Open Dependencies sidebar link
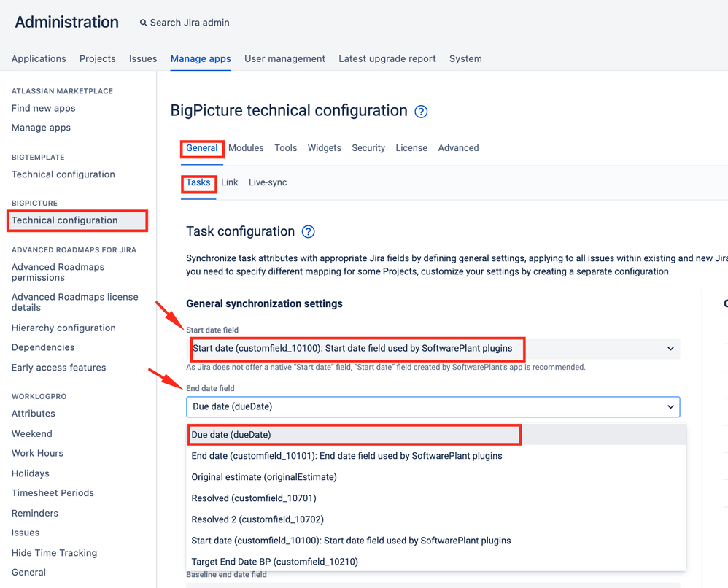The image size is (728, 588). click(x=43, y=347)
